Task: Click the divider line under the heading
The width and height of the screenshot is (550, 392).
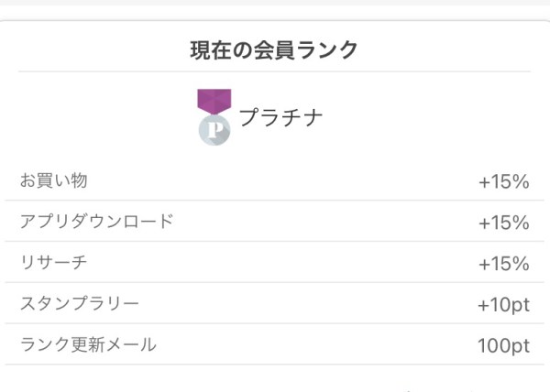Action: [x=274, y=71]
